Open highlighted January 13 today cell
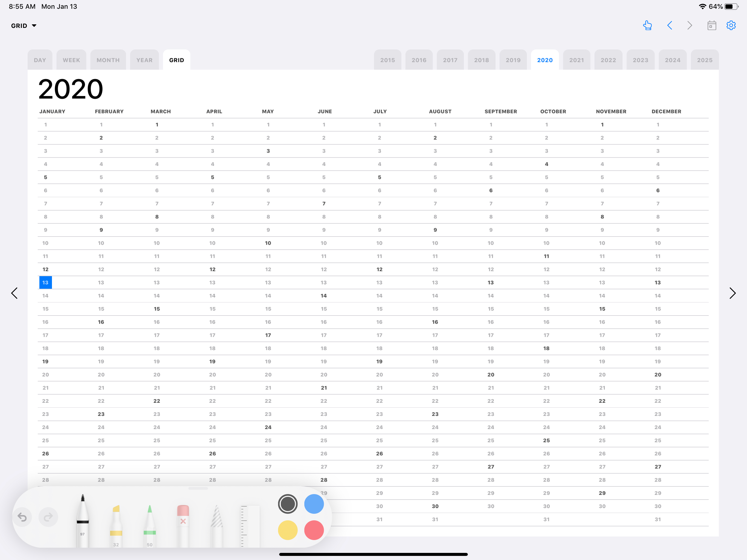The width and height of the screenshot is (747, 560). point(46,282)
